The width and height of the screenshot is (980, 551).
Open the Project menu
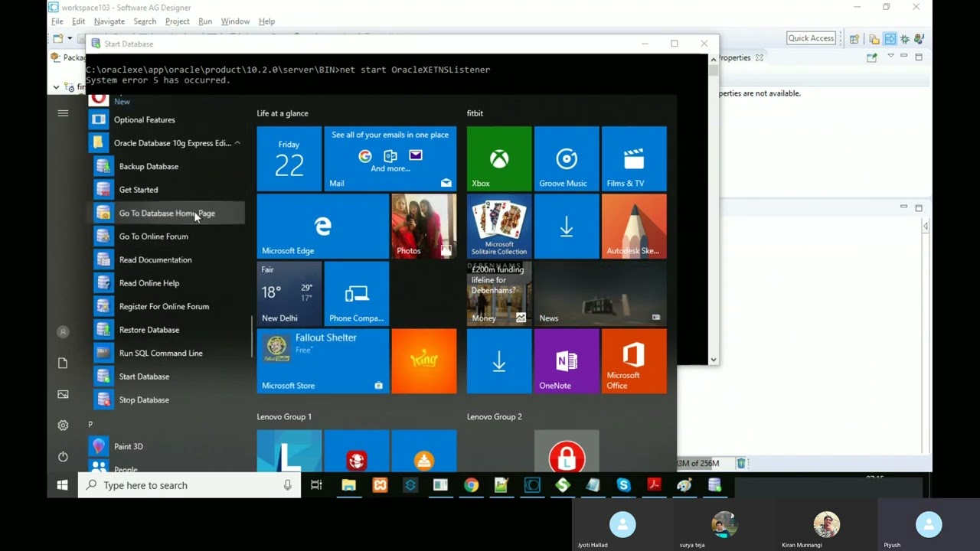pyautogui.click(x=178, y=21)
